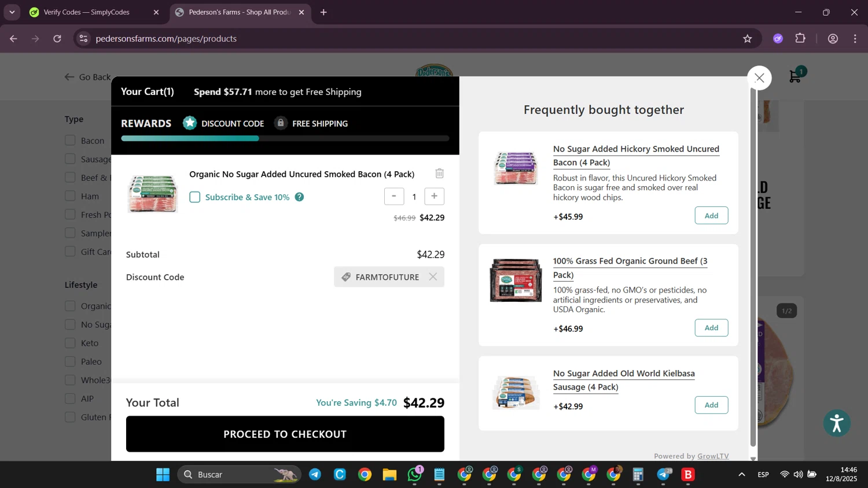This screenshot has width=868, height=488.
Task: Open File Explorer from taskbar
Action: tap(389, 475)
